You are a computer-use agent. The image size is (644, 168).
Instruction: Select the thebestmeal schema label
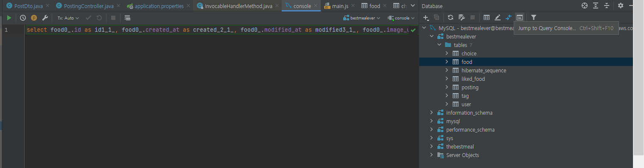tap(460, 147)
